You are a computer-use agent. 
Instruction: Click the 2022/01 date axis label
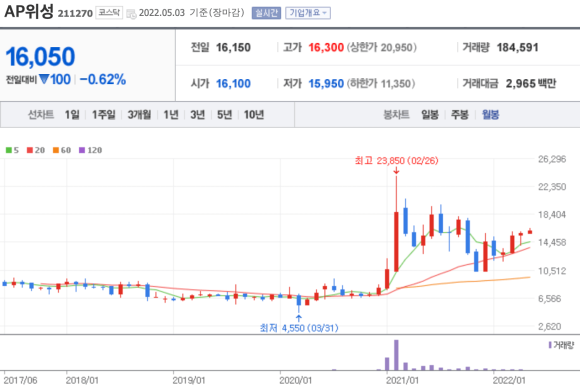click(509, 381)
